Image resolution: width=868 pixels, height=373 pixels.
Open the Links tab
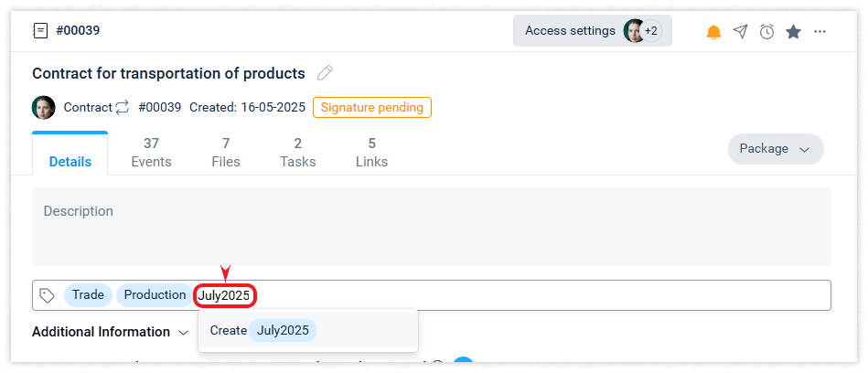tap(371, 152)
